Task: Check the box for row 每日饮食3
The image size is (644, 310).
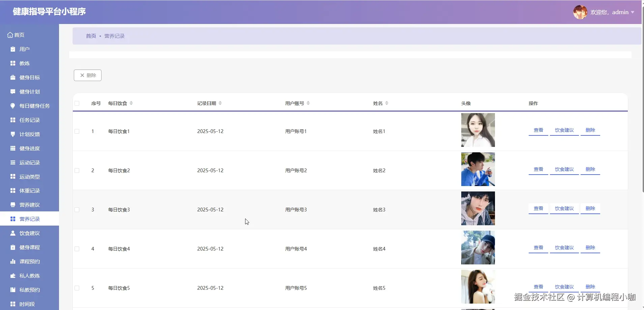Action: click(77, 210)
